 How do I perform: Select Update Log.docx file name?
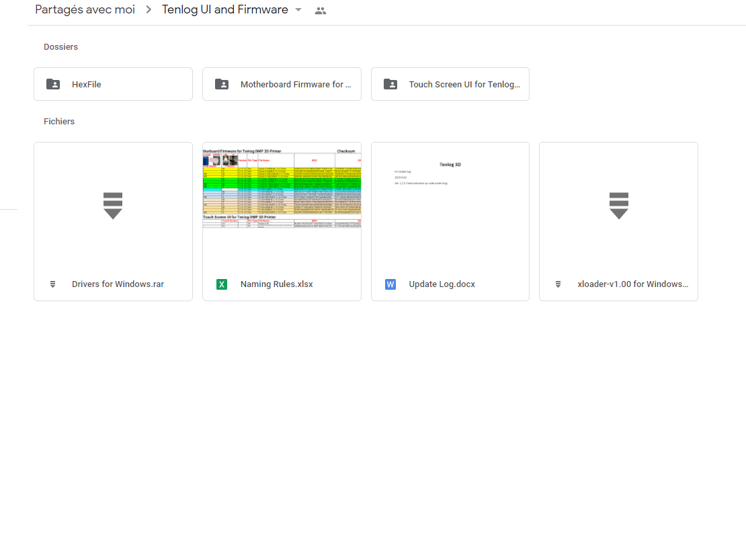tap(442, 284)
